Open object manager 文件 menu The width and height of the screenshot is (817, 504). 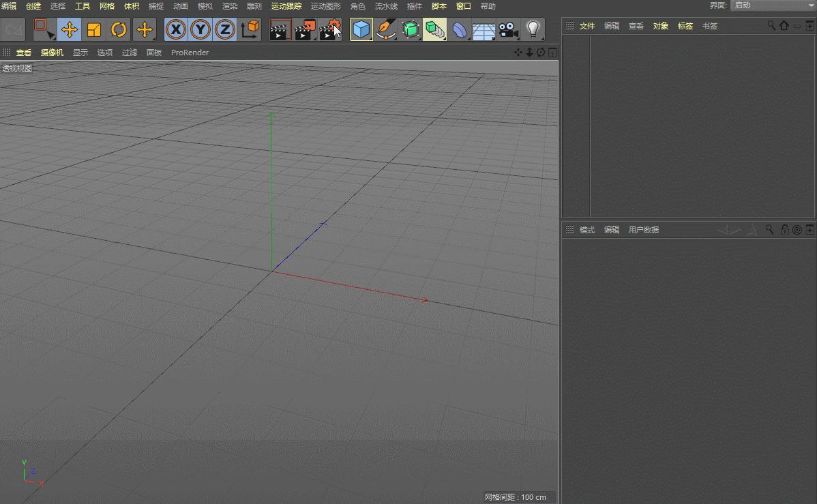[x=587, y=25]
